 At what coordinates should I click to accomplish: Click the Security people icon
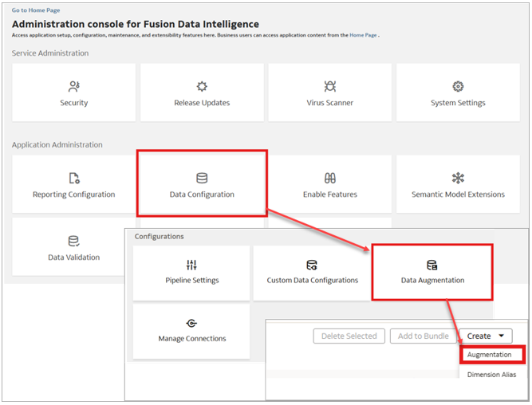point(74,86)
